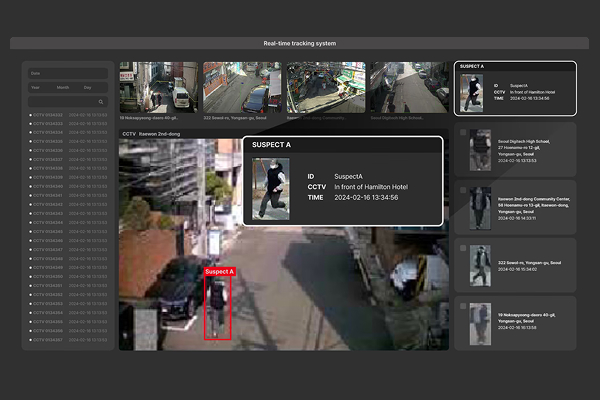Screen dimensions: 600x400
Task: Open the Seoul Digitech High School suspect snapshot
Action: [481, 150]
